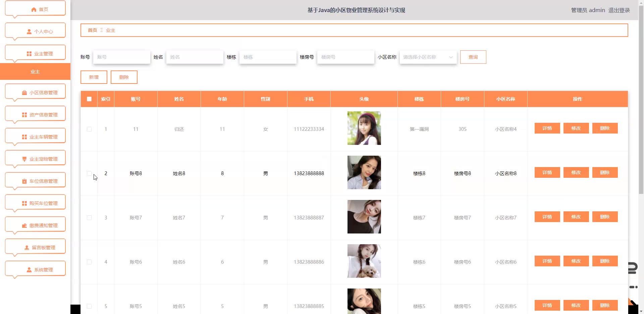The image size is (644, 314).
Task: Click the 姓名 search input field
Action: [195, 57]
